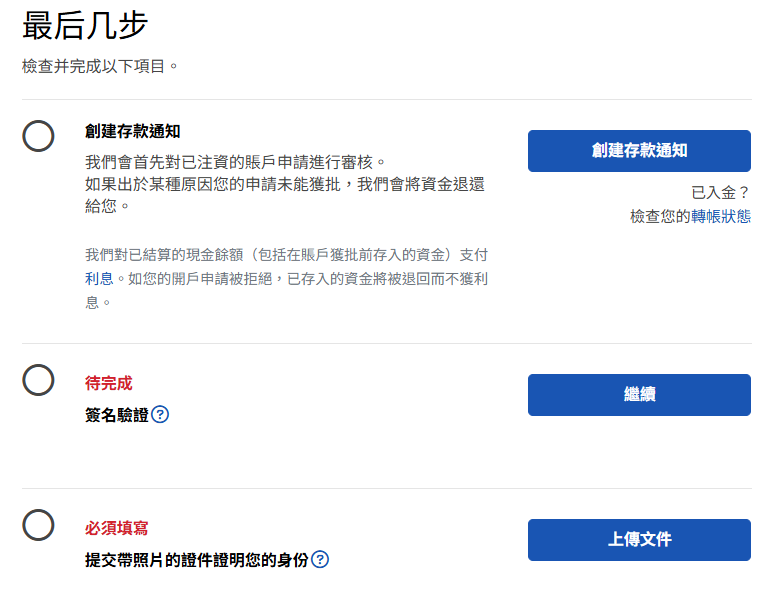Click the help icon beside 簽名驗證
Image resolution: width=783 pixels, height=597 pixels.
pyautogui.click(x=160, y=414)
